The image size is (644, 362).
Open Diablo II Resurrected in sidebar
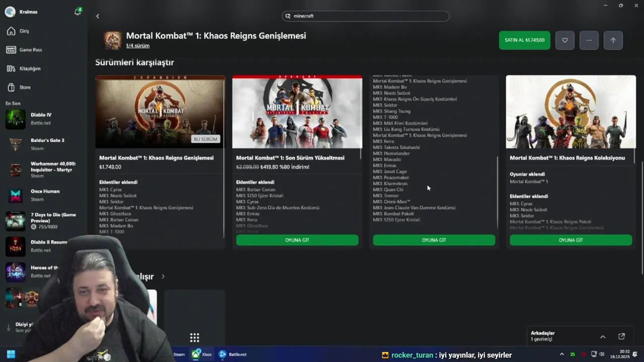point(36,246)
